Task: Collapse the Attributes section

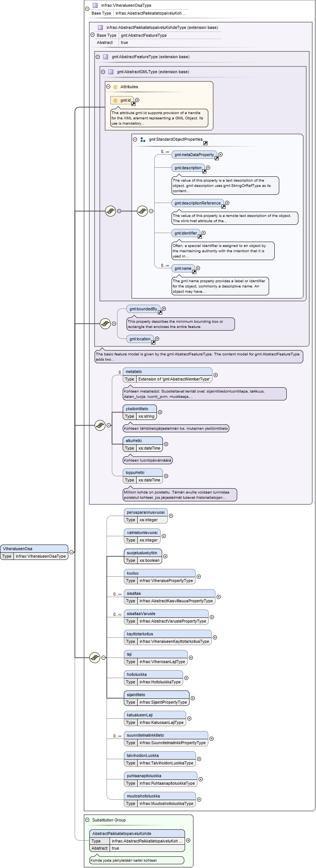Action: coord(108,87)
